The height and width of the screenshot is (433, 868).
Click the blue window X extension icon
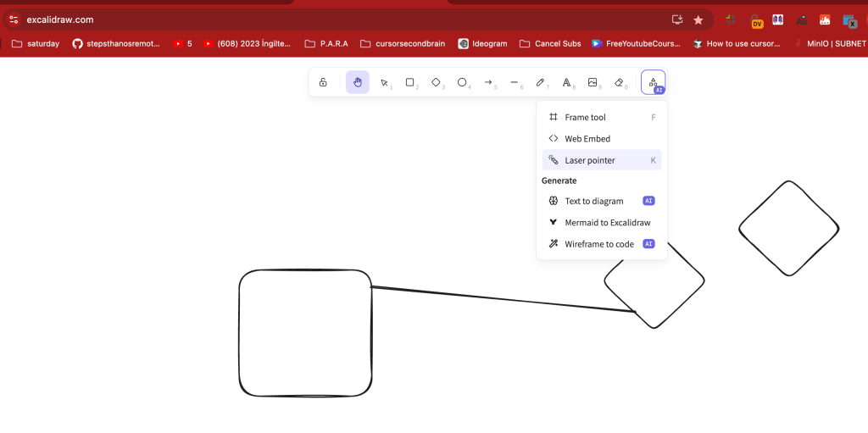pyautogui.click(x=849, y=21)
